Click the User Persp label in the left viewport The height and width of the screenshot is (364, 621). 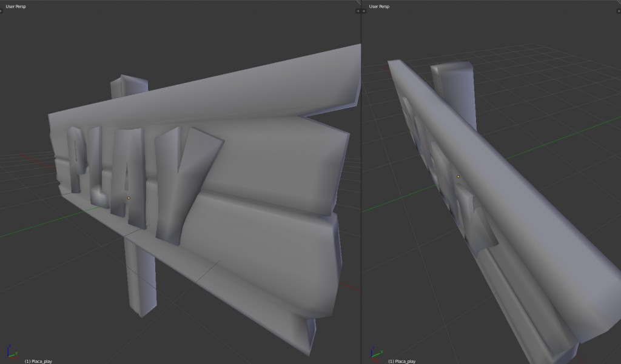15,6
